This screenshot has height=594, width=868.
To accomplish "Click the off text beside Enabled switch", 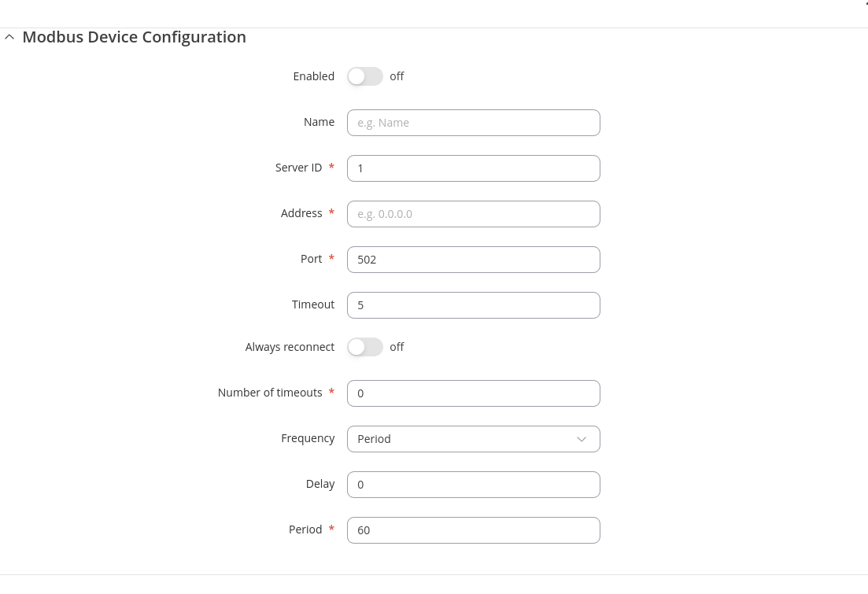I will coord(397,76).
